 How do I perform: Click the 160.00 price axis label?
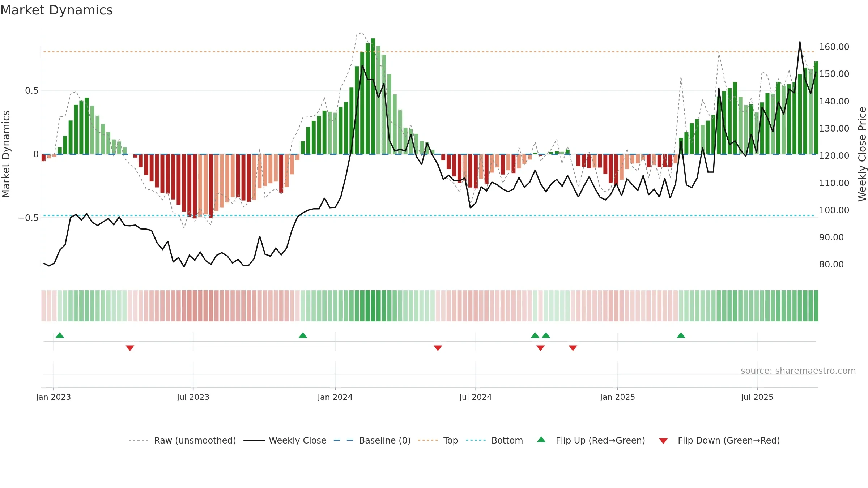(x=834, y=47)
